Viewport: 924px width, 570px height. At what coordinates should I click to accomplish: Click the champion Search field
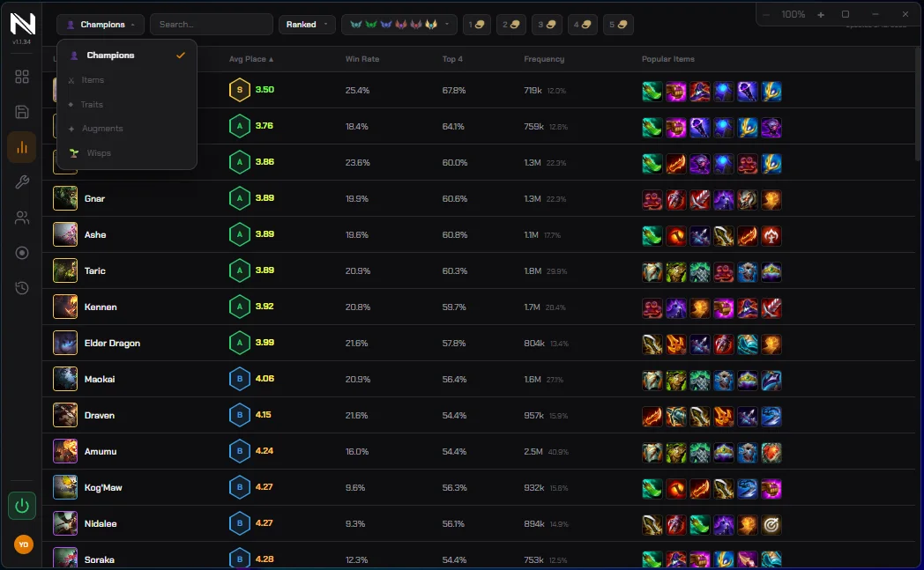click(x=211, y=24)
